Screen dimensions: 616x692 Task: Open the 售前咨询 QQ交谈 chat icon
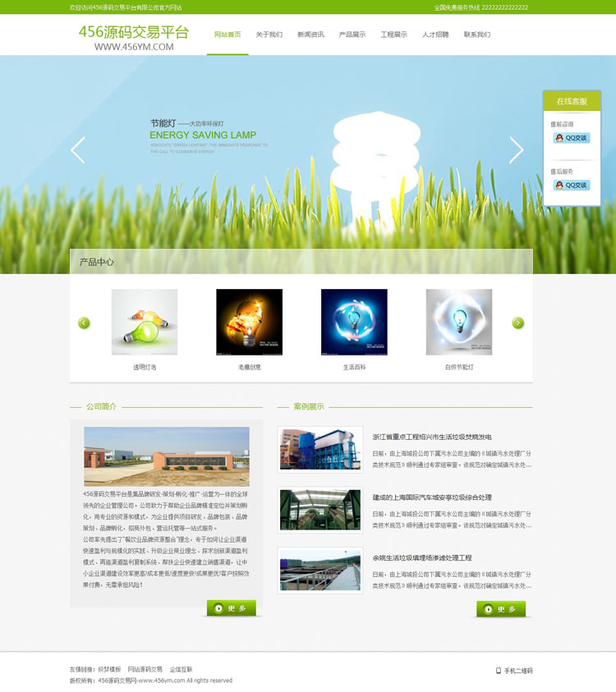(x=572, y=138)
